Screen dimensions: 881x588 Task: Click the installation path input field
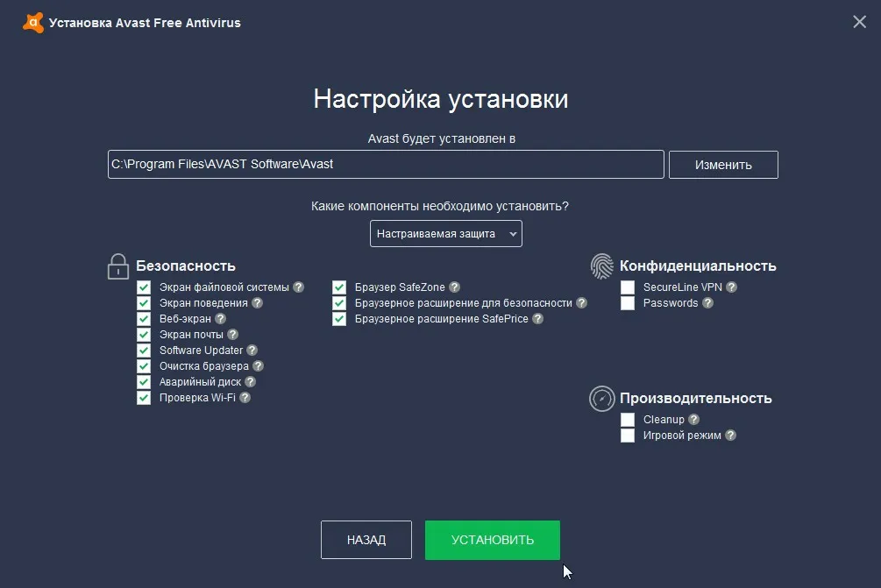[x=385, y=165]
